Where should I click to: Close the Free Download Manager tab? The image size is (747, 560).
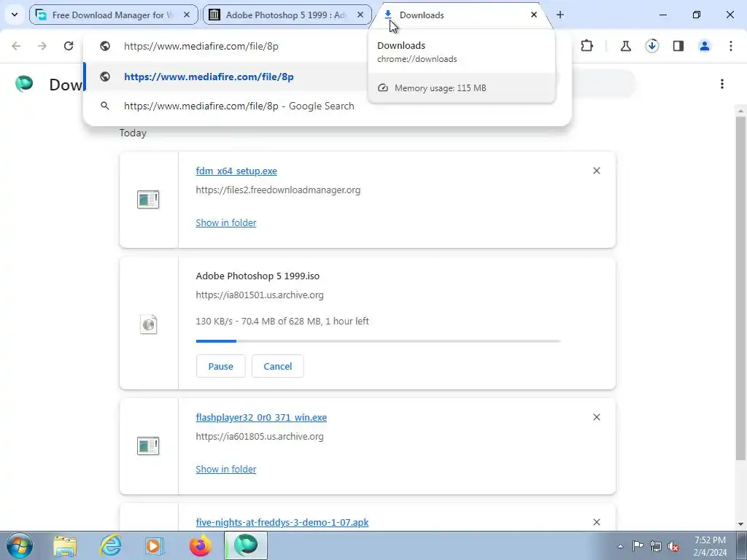pos(187,15)
